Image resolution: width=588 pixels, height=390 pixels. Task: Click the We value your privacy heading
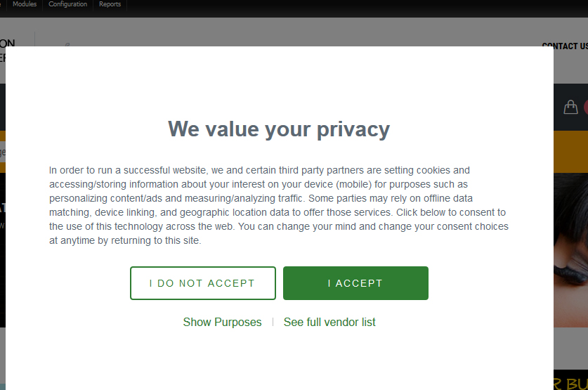tap(279, 129)
